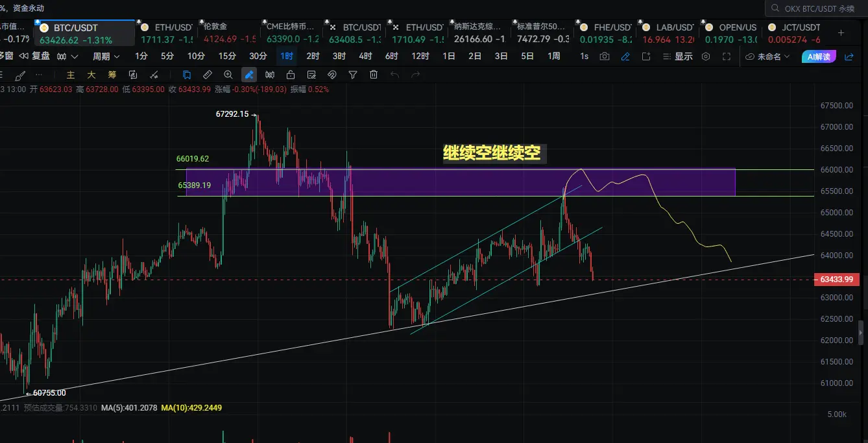The height and width of the screenshot is (443, 868).
Task: Open chart settings hexagon icon
Action: 706,56
